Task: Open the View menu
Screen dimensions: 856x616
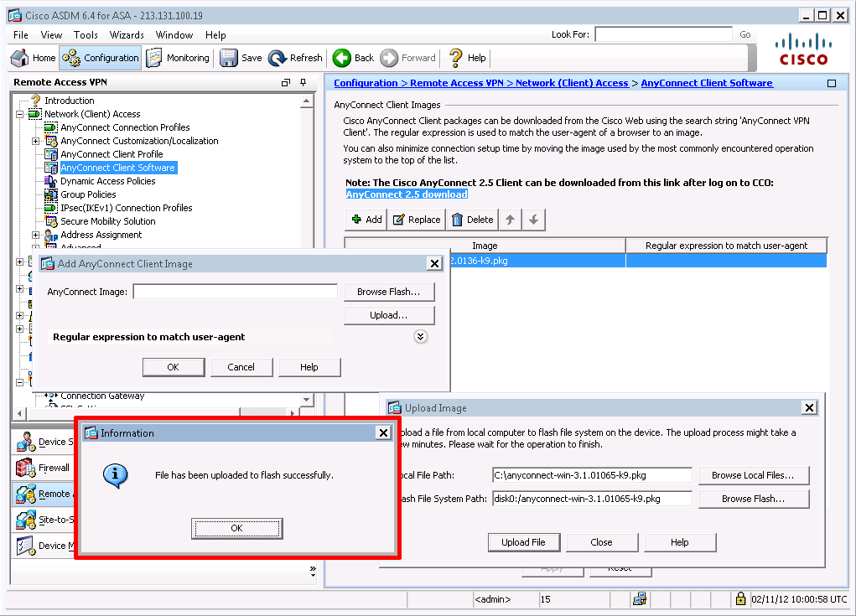Action: pos(51,35)
